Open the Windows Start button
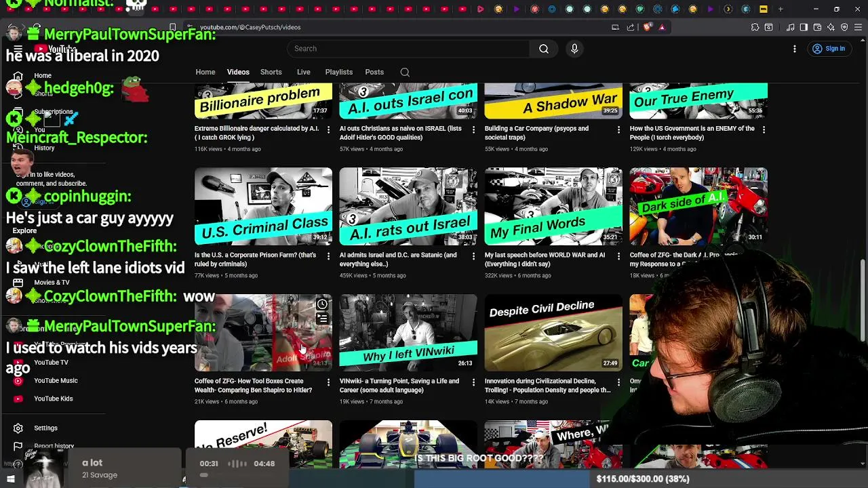The width and height of the screenshot is (868, 488). pyautogui.click(x=11, y=479)
